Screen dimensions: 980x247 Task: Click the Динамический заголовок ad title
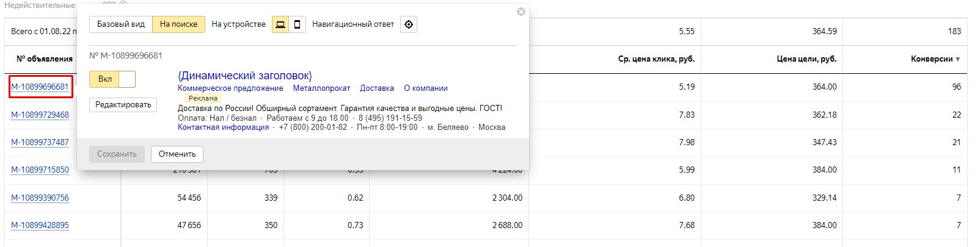pos(245,76)
